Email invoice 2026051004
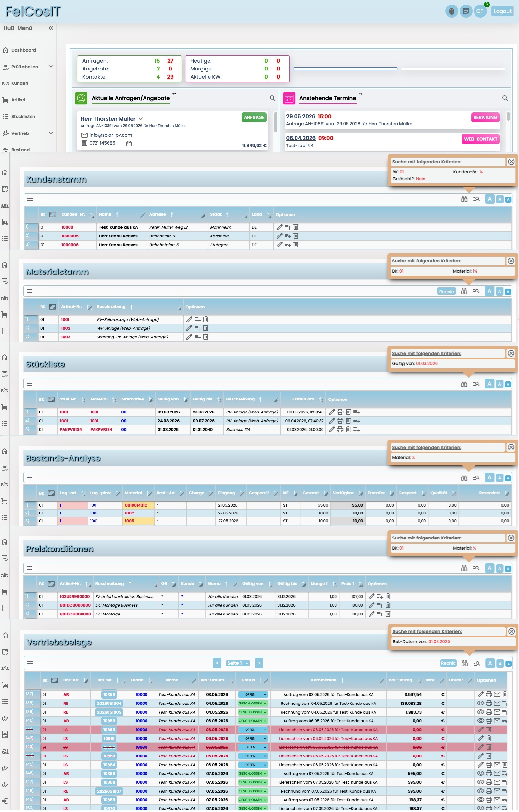 [497, 704]
